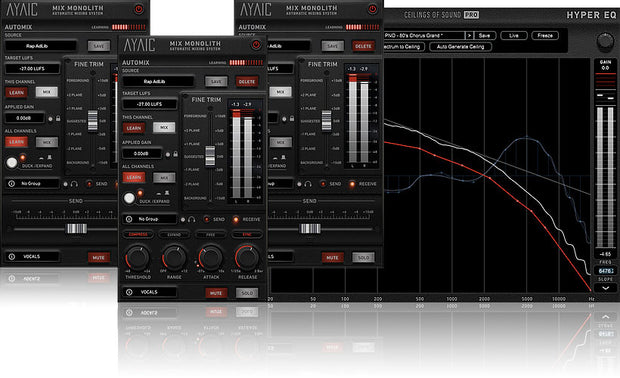
Task: Select the SYNC timing tab
Action: point(247,234)
